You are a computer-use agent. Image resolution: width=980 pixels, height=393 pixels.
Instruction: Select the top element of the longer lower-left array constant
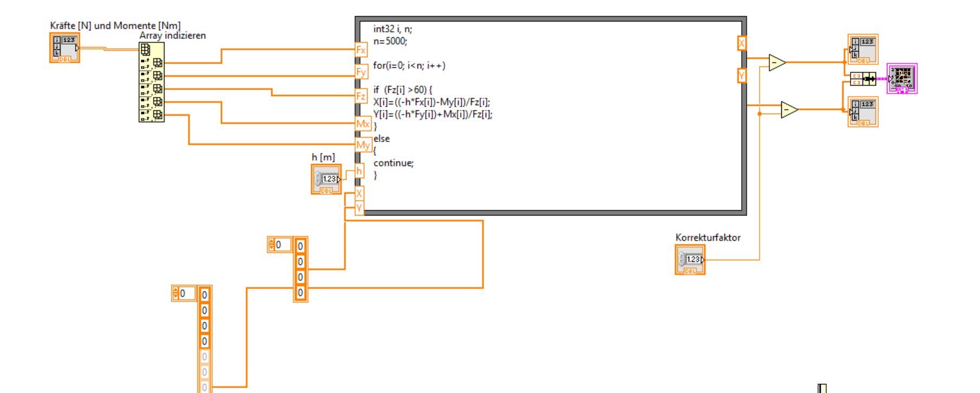coord(205,295)
